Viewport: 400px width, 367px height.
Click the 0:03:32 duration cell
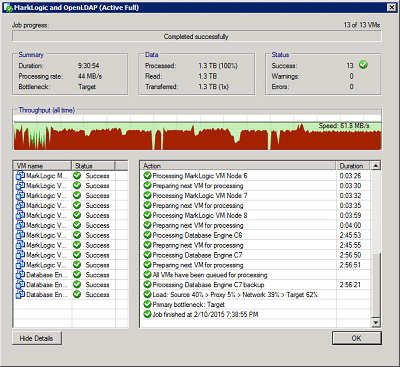pyautogui.click(x=350, y=195)
